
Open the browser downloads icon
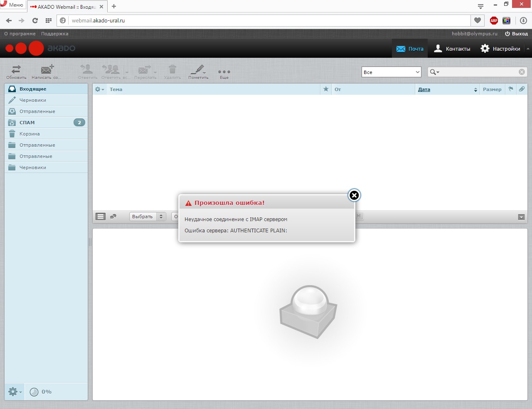(x=523, y=20)
